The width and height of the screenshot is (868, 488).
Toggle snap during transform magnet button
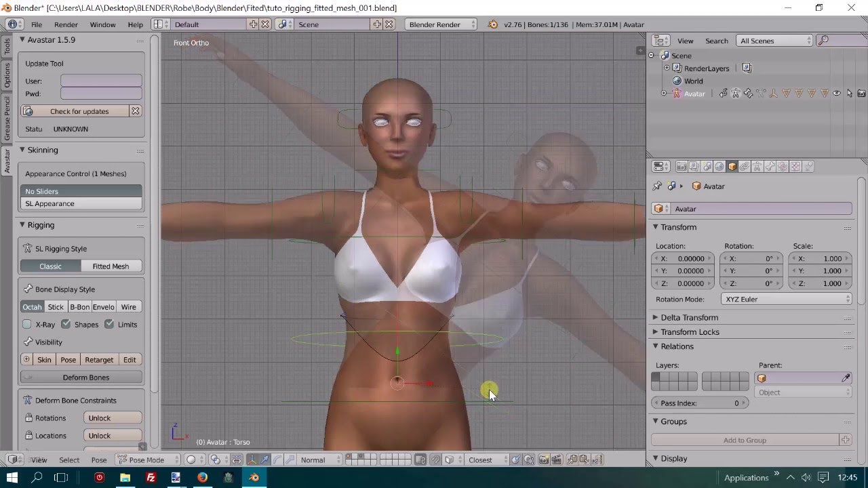pos(435,460)
